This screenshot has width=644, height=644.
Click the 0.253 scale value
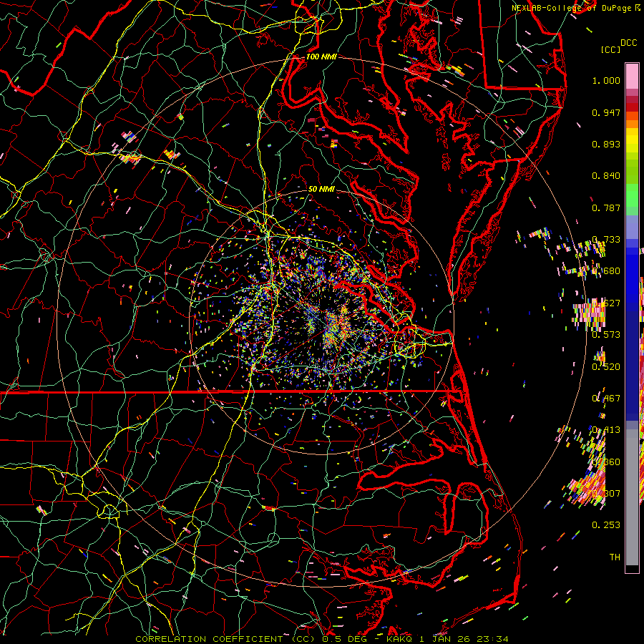(606, 525)
